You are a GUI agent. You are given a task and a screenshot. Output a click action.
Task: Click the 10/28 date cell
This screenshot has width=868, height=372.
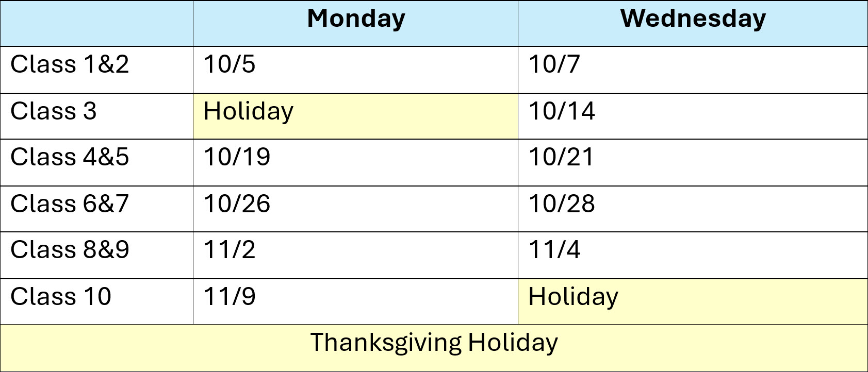693,209
